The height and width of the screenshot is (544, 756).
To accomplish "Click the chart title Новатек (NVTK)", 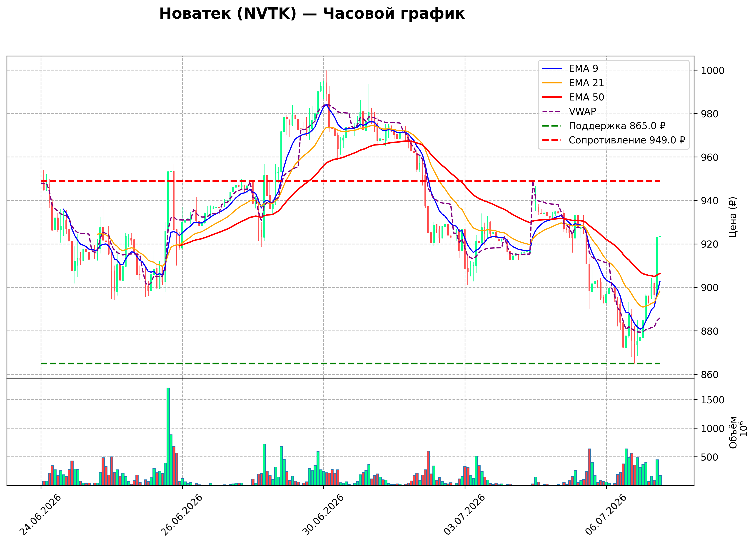I will coord(228,14).
